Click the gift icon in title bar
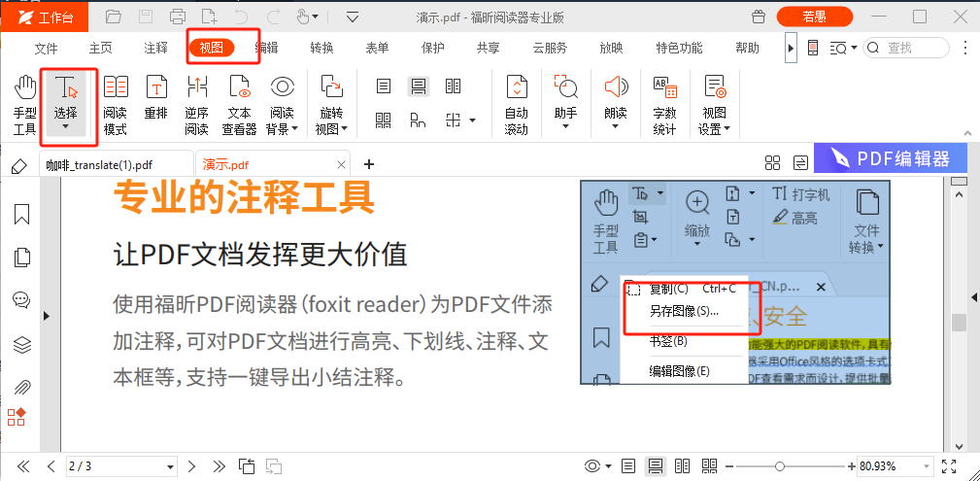The height and width of the screenshot is (481, 980). pyautogui.click(x=759, y=17)
